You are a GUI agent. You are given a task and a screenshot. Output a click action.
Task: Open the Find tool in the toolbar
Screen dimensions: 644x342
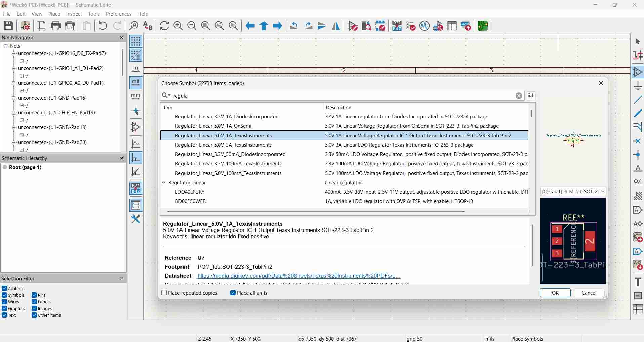pos(134,26)
